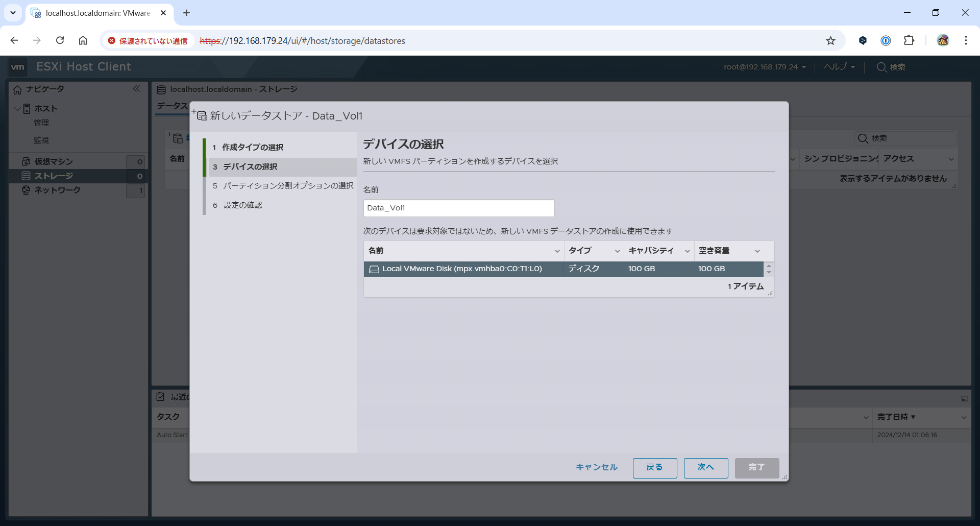The image size is (980, 526).
Task: Click the Next button in wizard
Action: [x=706, y=468]
